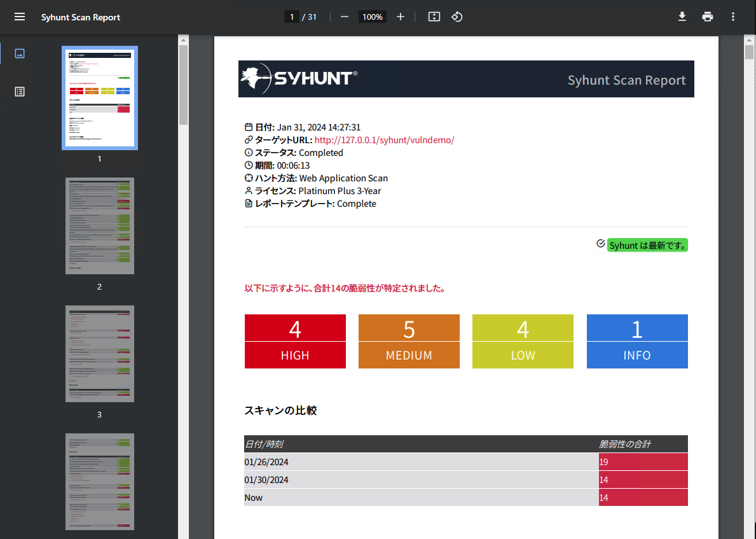Screen dimensions: 756x539
Task: Click the 14 cell in the Now row
Action: coord(643,498)
